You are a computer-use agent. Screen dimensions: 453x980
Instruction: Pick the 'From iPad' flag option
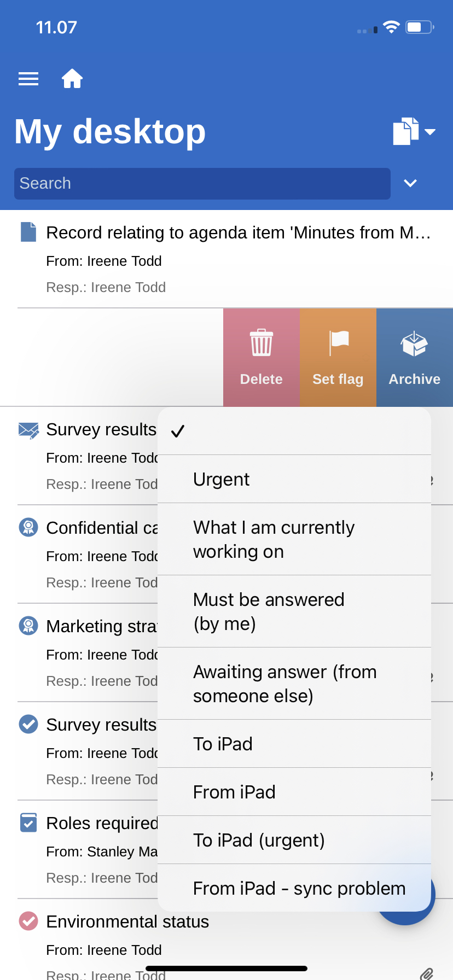click(x=294, y=792)
